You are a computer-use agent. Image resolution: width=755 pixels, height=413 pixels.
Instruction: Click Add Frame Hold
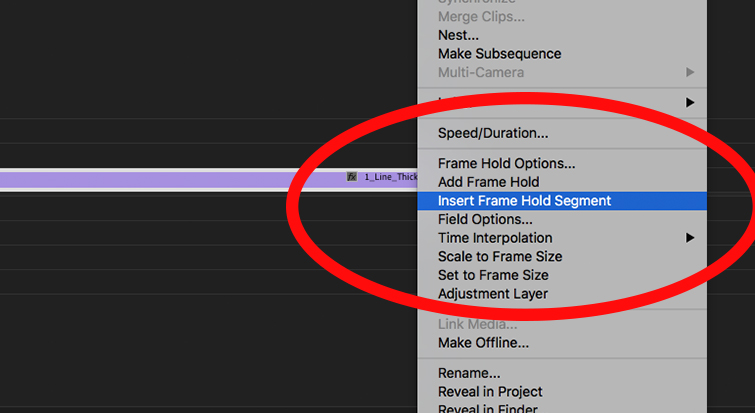click(488, 182)
